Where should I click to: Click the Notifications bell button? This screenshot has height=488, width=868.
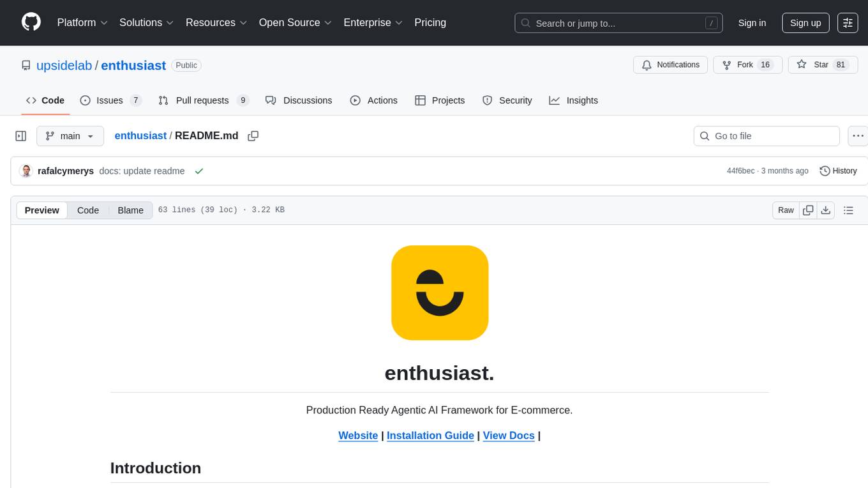click(x=671, y=65)
